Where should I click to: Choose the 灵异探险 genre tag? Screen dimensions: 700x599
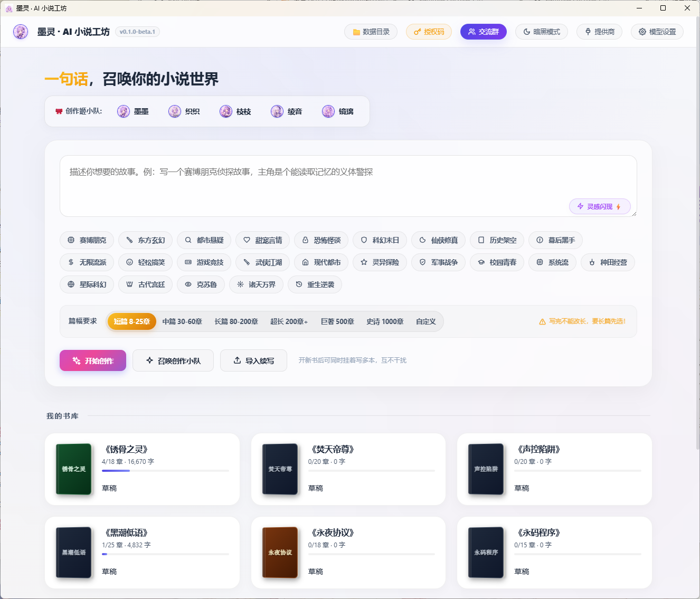pos(380,262)
